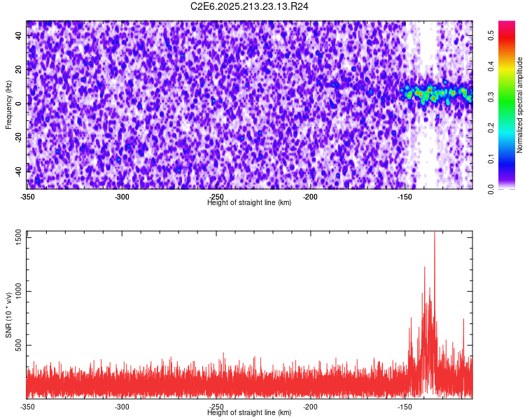
Task: Click the SNR plot's Height of straight line label
Action: click(x=249, y=412)
